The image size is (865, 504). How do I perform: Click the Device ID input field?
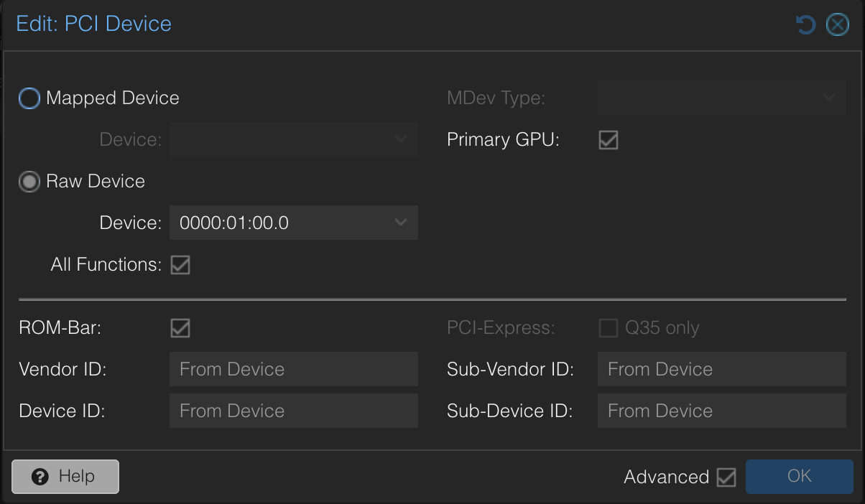(293, 411)
